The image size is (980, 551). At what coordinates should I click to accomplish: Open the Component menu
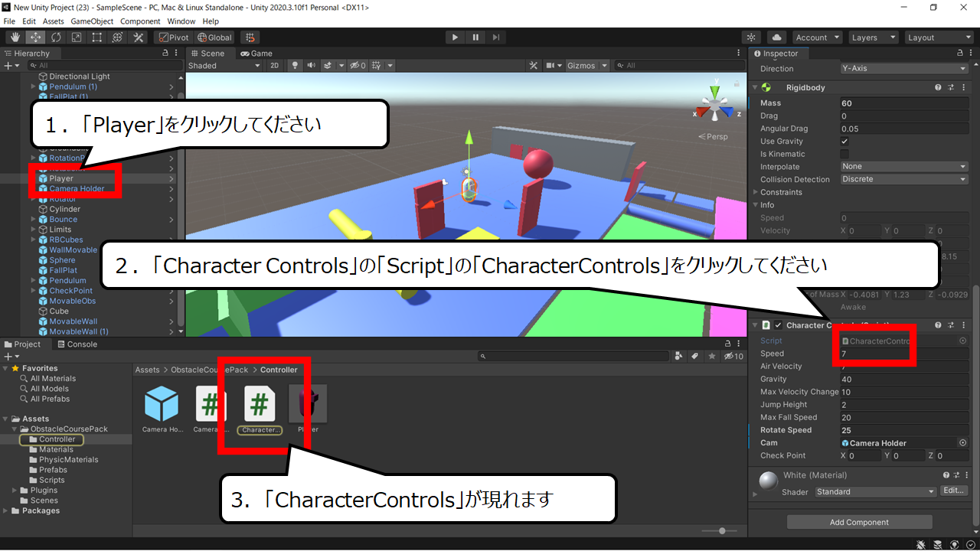140,21
